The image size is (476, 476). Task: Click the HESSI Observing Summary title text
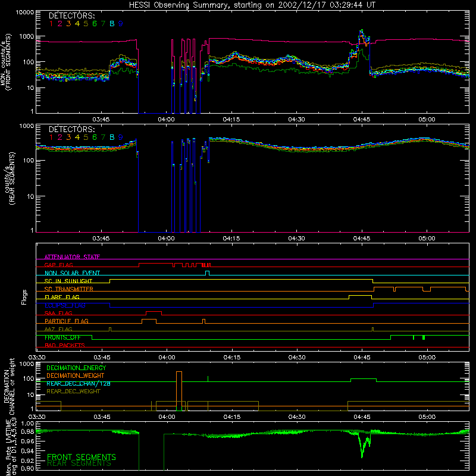(252, 5)
